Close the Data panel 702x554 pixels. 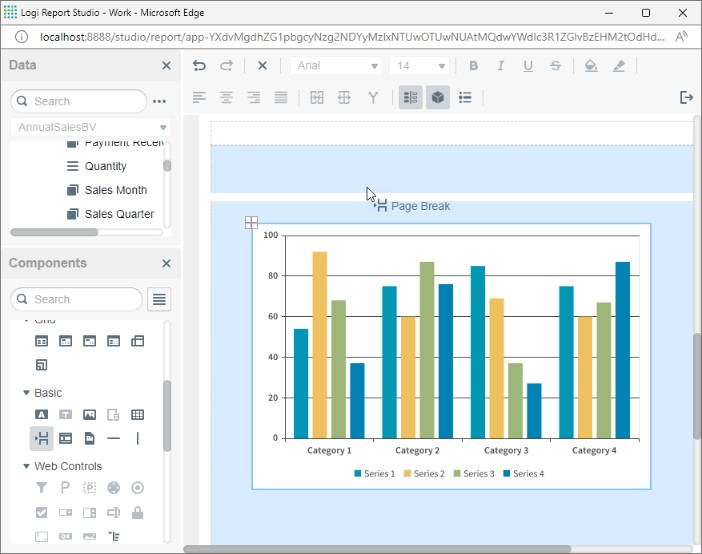(166, 66)
